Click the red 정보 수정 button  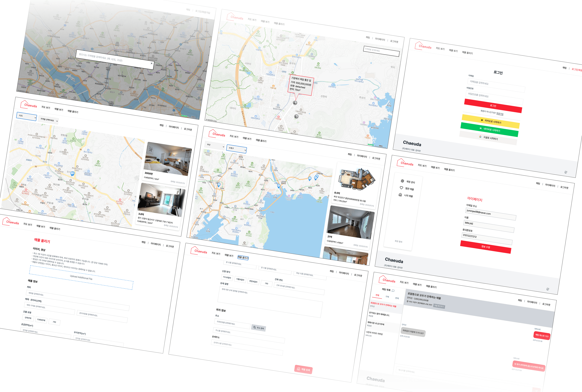pos(486,247)
